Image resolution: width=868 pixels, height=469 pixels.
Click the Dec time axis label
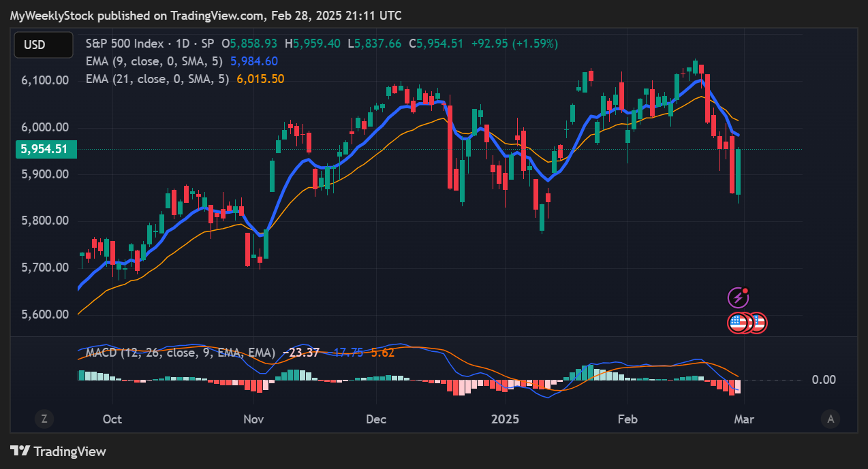coord(376,419)
